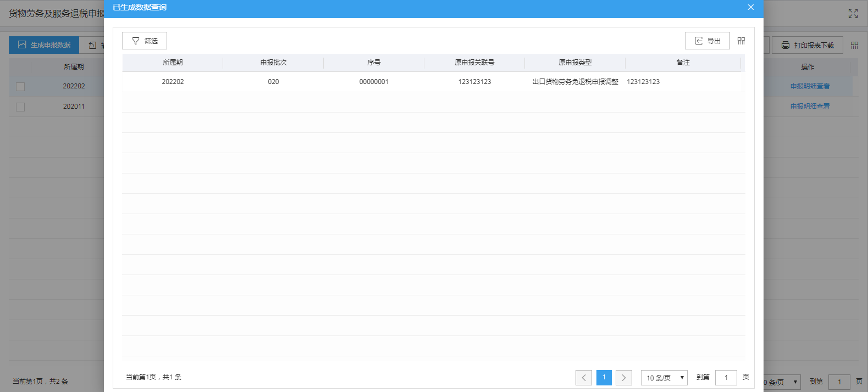This screenshot has width=868, height=392.
Task: Open column settings grid icon in dialog
Action: tap(741, 41)
